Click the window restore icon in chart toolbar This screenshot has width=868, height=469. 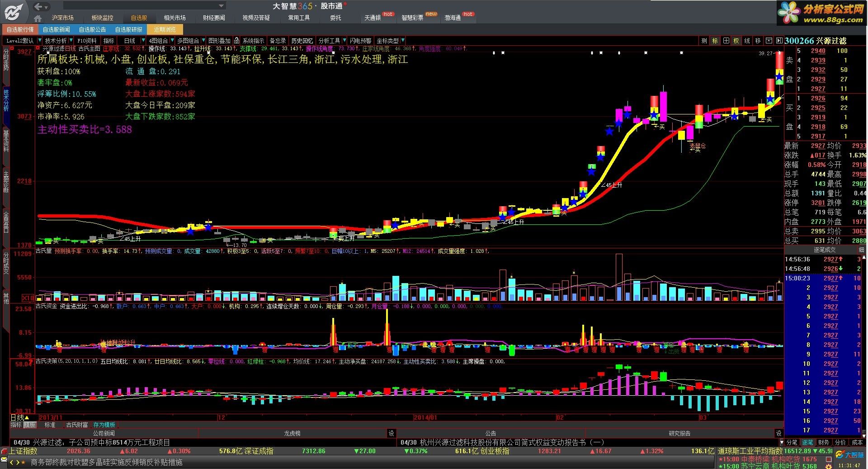pos(769,41)
